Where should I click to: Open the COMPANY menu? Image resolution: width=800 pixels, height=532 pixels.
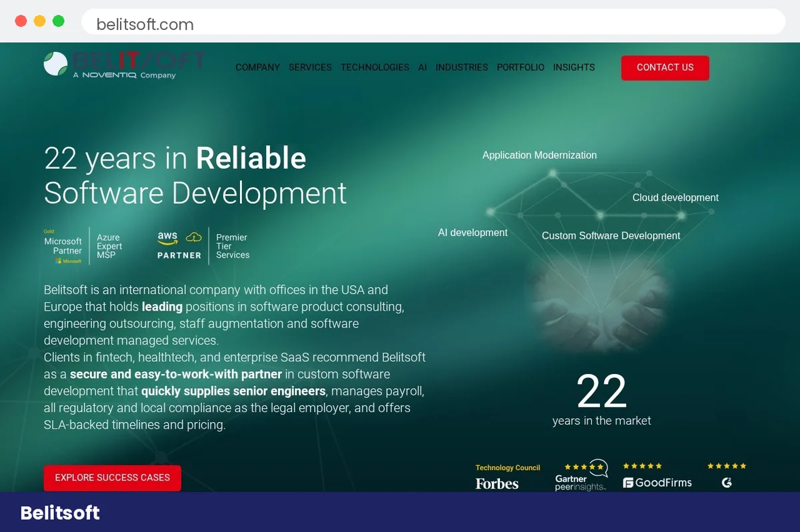click(x=257, y=67)
